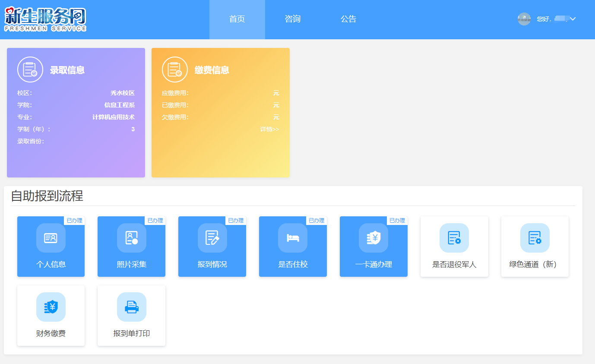Go to the 首页 tab
Viewport: 595px width, 364px height.
237,19
